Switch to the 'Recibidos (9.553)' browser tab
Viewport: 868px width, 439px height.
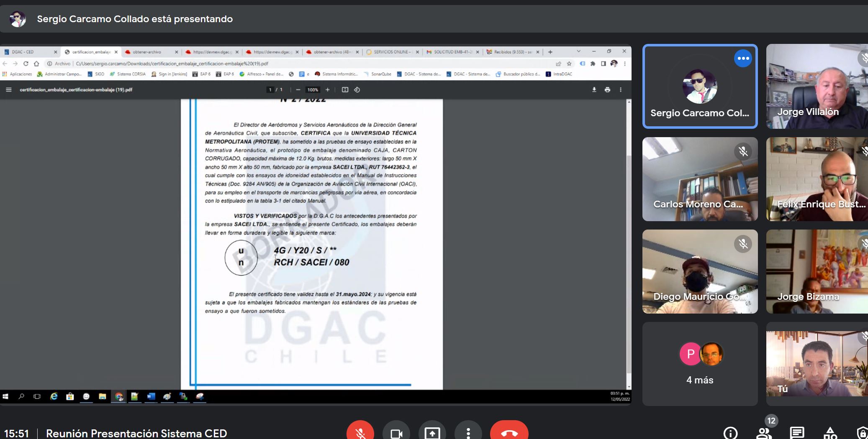coord(512,52)
